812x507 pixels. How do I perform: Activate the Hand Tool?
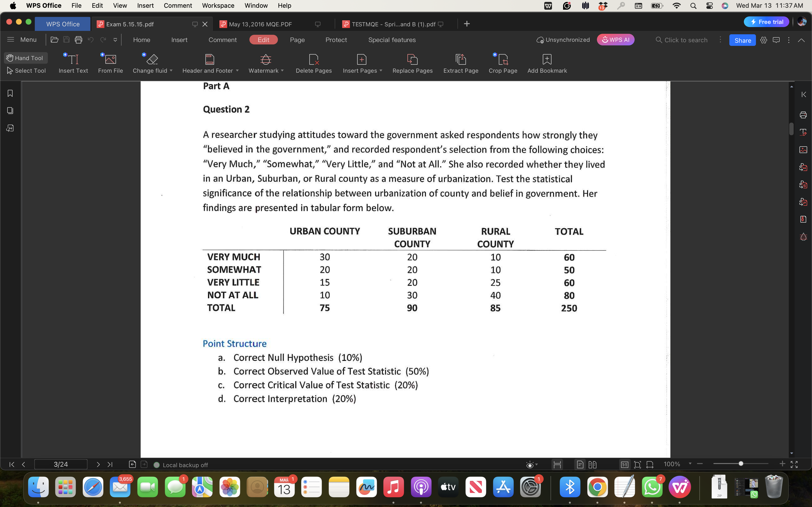pos(26,58)
